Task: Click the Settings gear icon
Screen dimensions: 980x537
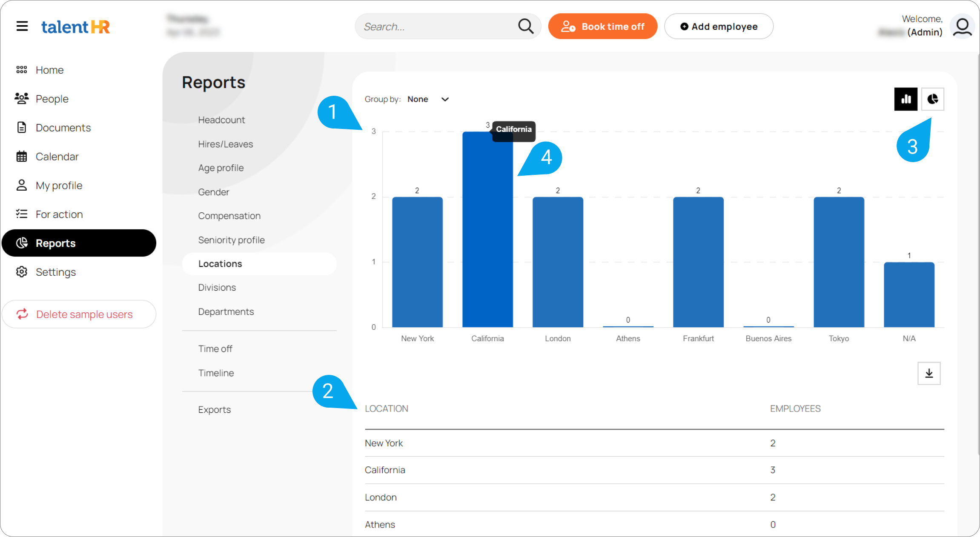Action: 22,272
